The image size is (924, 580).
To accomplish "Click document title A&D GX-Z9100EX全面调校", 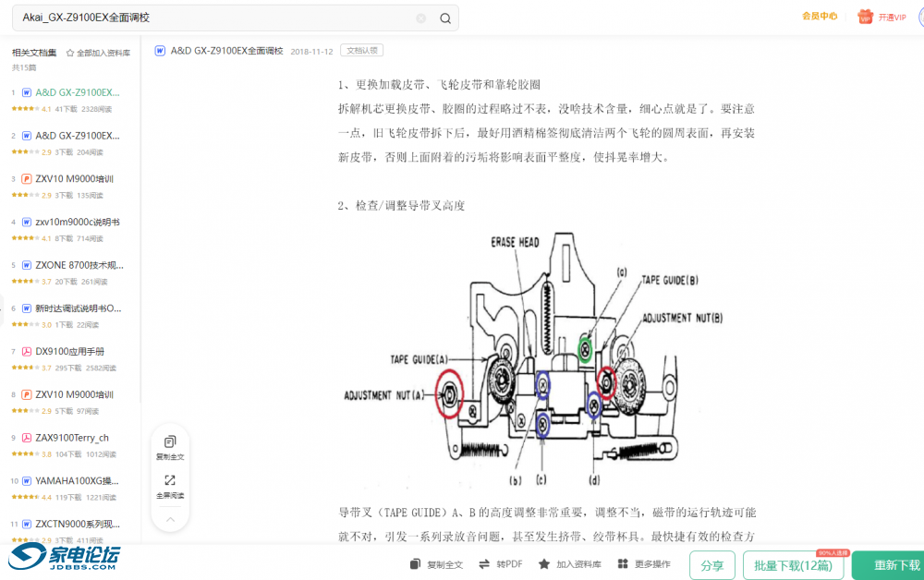I will click(227, 51).
